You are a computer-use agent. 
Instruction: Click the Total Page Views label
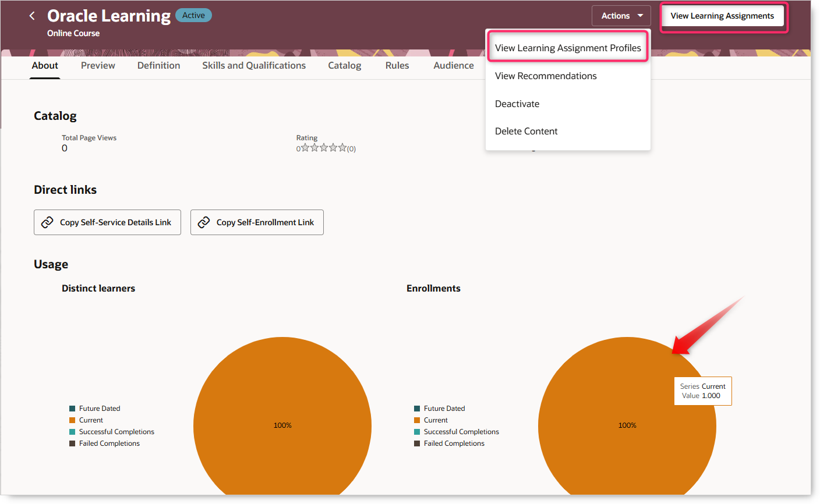89,138
